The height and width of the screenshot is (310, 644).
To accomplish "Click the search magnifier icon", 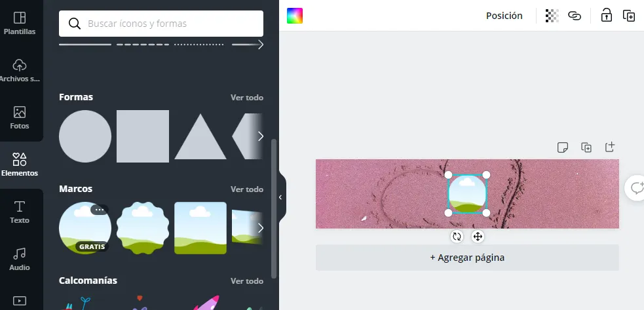I will (74, 24).
